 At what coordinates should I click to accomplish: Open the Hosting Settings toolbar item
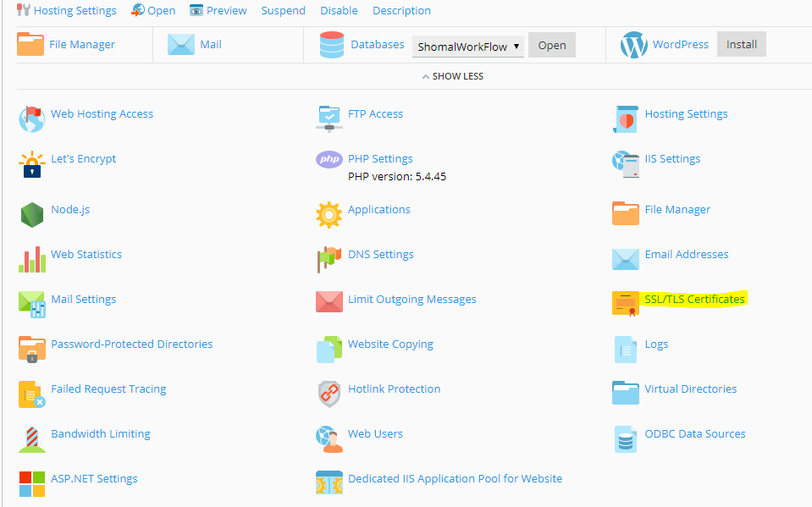coord(66,11)
